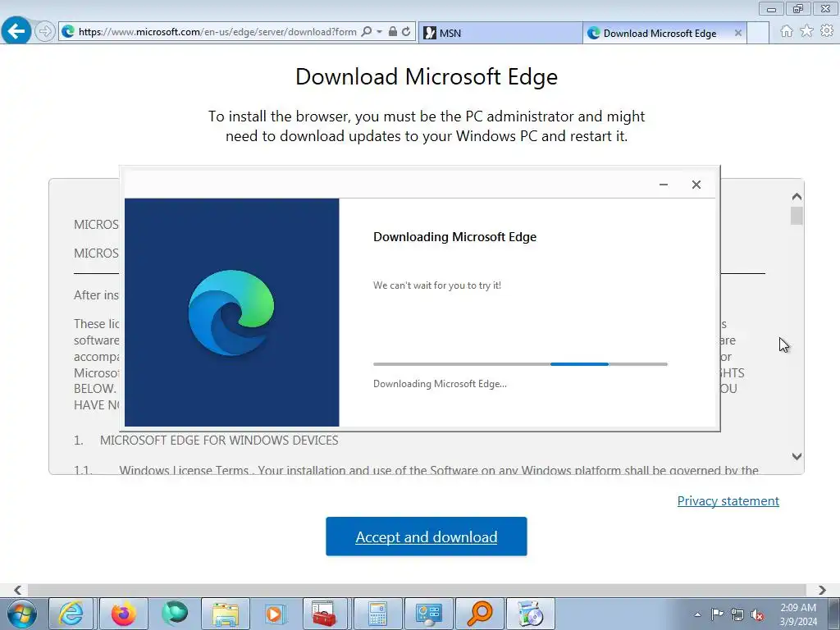Viewport: 840px width, 630px height.
Task: Open Action Center flag icon
Action: click(717, 614)
